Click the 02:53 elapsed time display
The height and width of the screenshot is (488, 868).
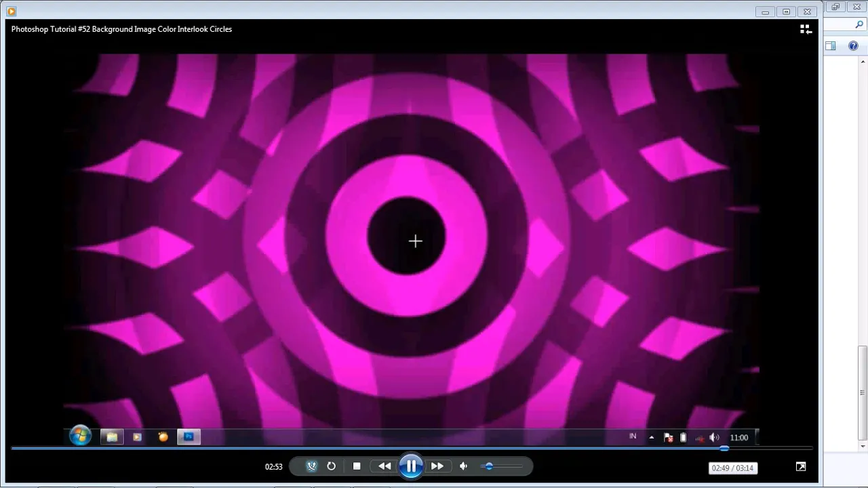[273, 467]
